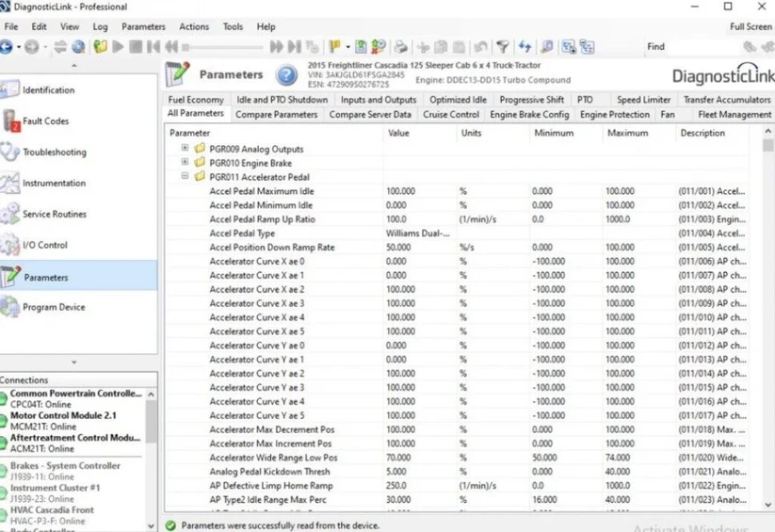The height and width of the screenshot is (532, 775).
Task: Click the Expand All tree icon
Action: (569, 47)
